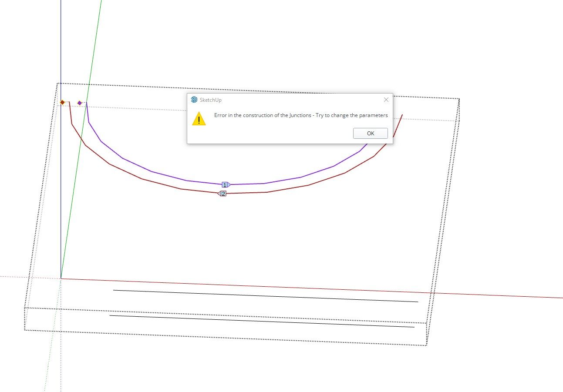
Task: Click the dark red diamond handle
Action: pyautogui.click(x=62, y=102)
